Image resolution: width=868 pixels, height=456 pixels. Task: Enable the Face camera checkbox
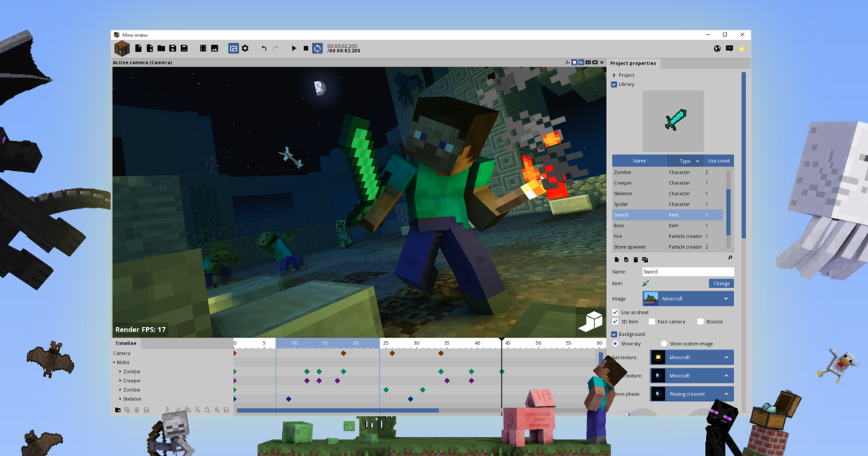652,321
